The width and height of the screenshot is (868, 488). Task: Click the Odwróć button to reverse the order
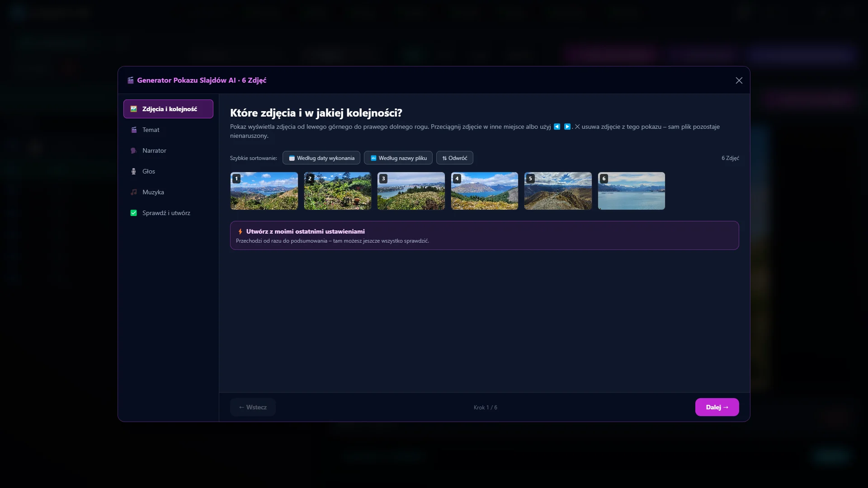[x=455, y=158]
